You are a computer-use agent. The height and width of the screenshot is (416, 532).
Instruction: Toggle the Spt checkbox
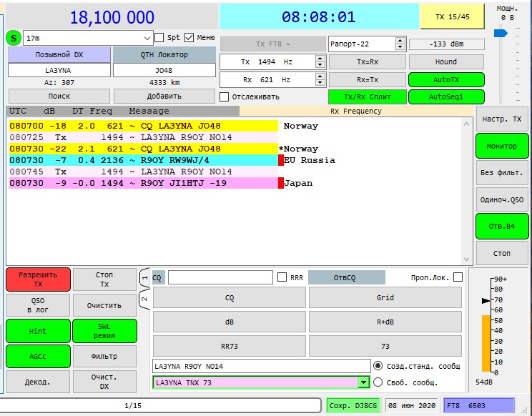pos(159,37)
